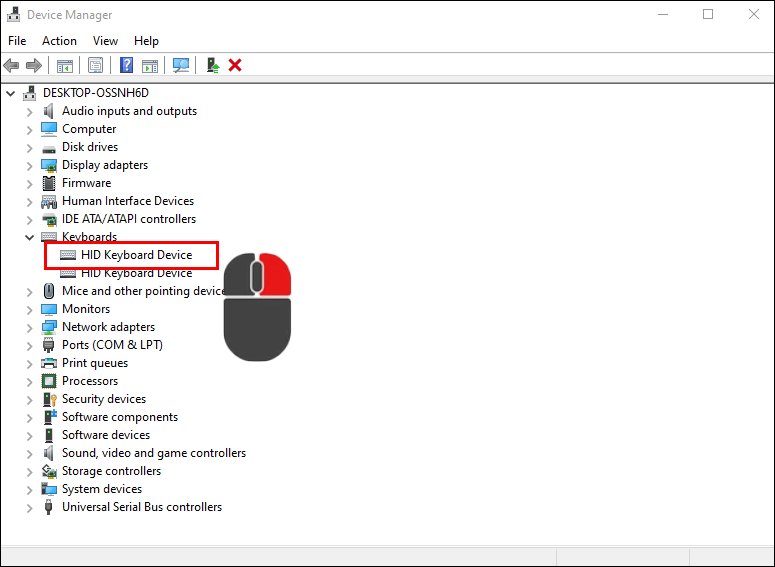This screenshot has height=567, width=775.
Task: Select the first HID Keyboard Device
Action: click(136, 255)
